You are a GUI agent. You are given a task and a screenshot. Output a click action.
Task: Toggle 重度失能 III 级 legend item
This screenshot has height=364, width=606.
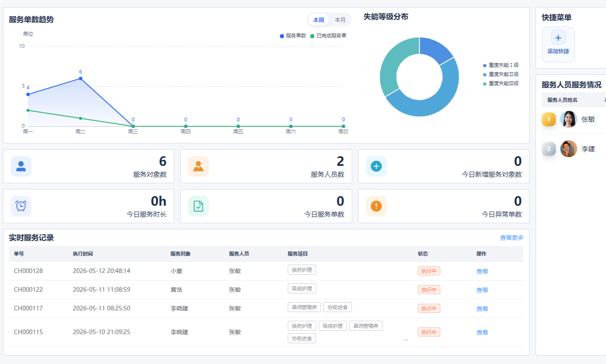501,84
